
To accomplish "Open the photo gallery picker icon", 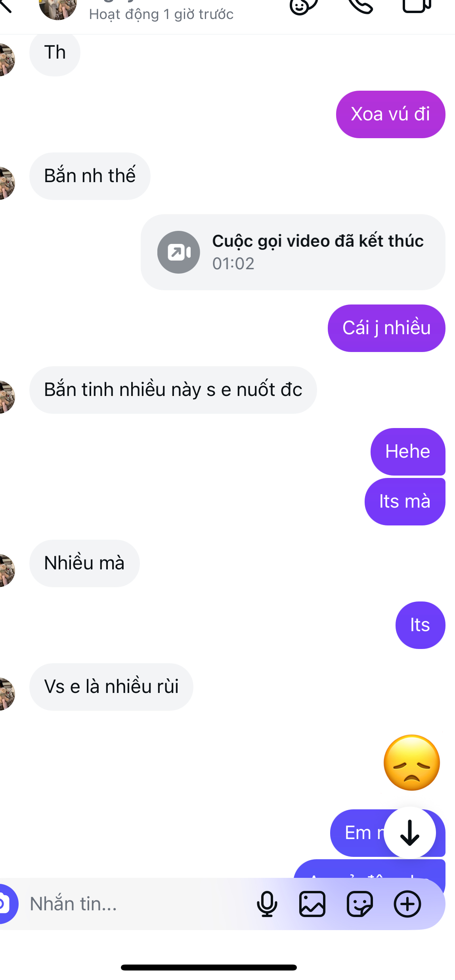I will point(312,904).
